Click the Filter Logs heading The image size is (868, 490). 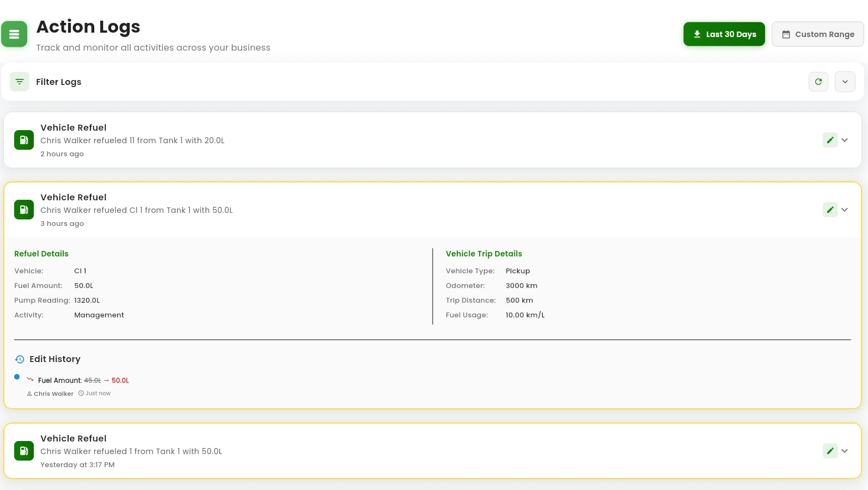point(58,82)
